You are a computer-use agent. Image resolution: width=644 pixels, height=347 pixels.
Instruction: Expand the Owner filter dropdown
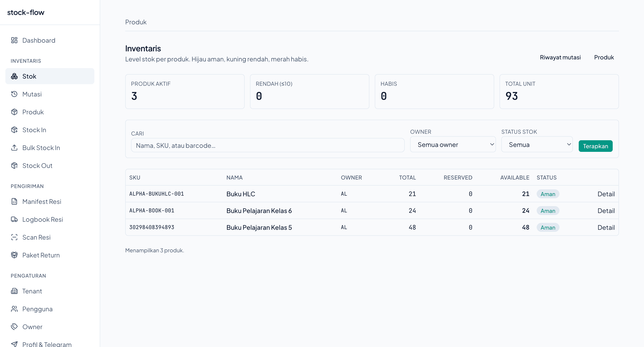[453, 144]
